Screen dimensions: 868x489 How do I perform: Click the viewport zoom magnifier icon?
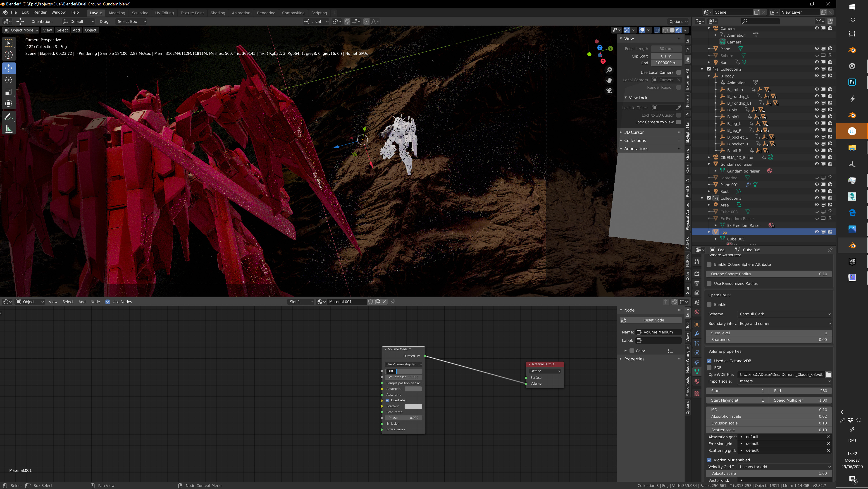609,70
